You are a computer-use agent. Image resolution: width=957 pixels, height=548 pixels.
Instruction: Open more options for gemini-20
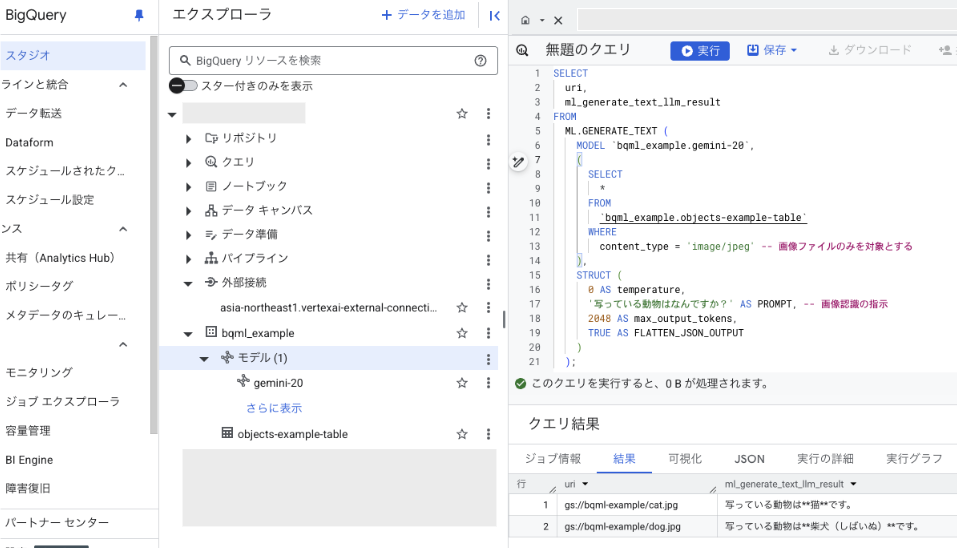[x=488, y=383]
